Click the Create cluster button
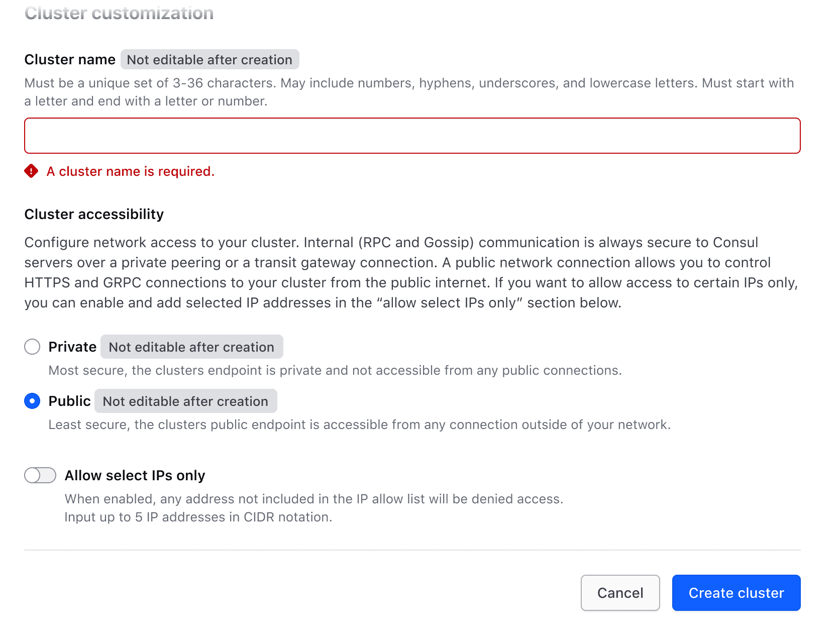 pyautogui.click(x=736, y=593)
